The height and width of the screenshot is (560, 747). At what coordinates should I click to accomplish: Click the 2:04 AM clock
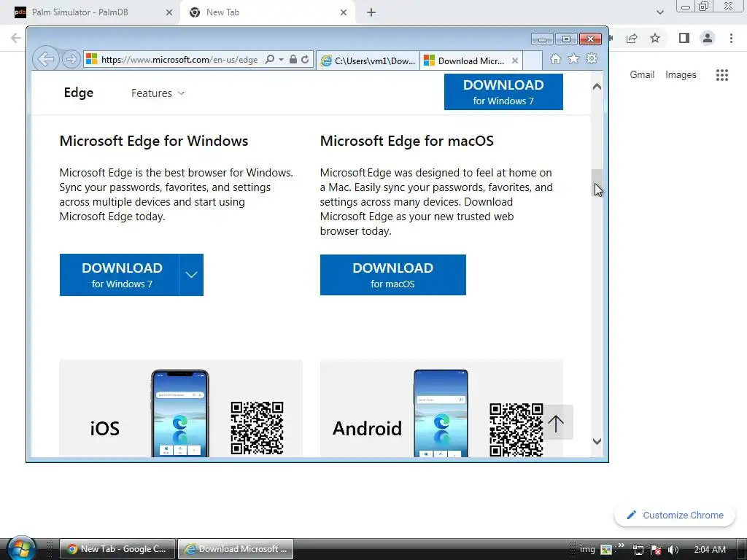(x=710, y=550)
